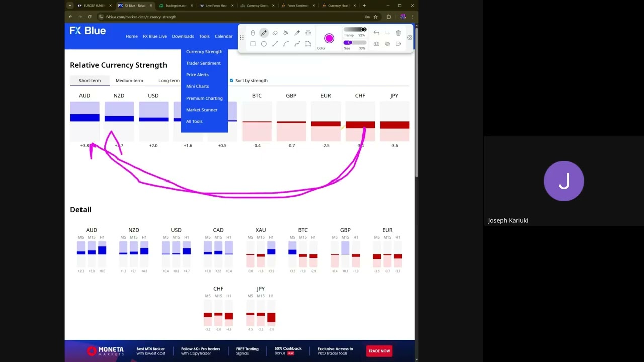Click the password key icon in address bar
The height and width of the screenshot is (362, 644).
click(x=367, y=17)
